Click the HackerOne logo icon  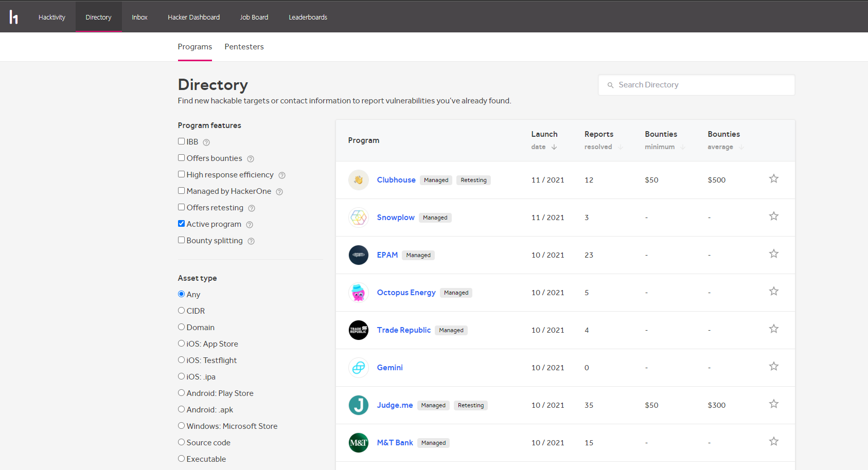click(14, 17)
